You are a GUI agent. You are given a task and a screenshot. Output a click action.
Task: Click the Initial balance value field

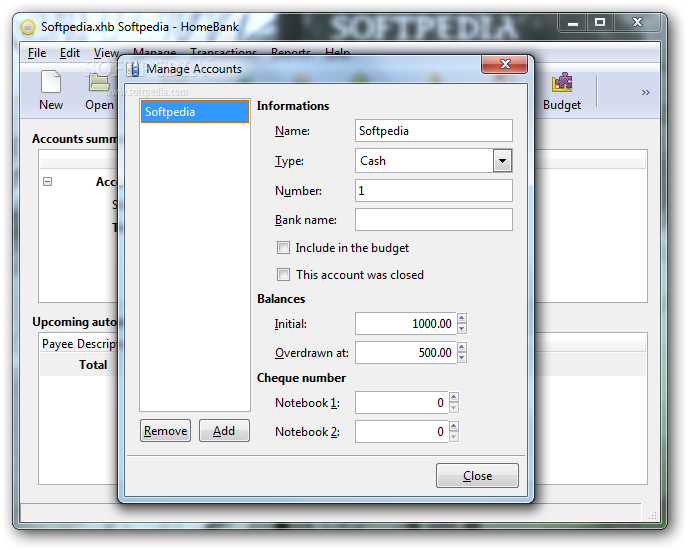tap(405, 324)
